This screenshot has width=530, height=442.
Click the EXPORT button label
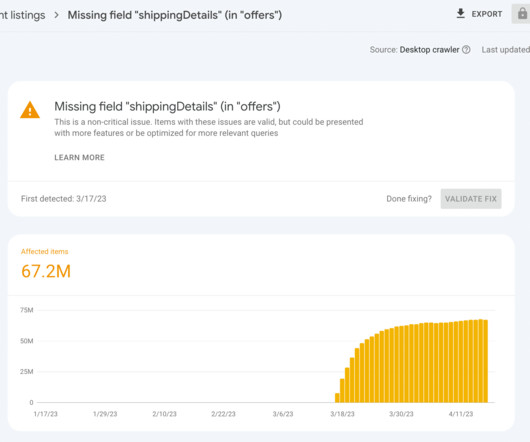pos(487,14)
